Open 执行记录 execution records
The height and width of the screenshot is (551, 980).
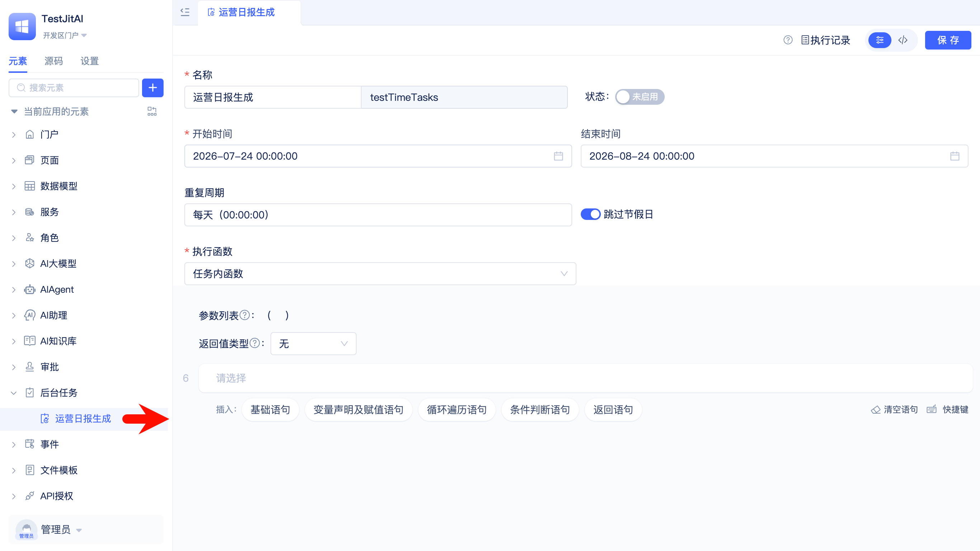pyautogui.click(x=826, y=40)
